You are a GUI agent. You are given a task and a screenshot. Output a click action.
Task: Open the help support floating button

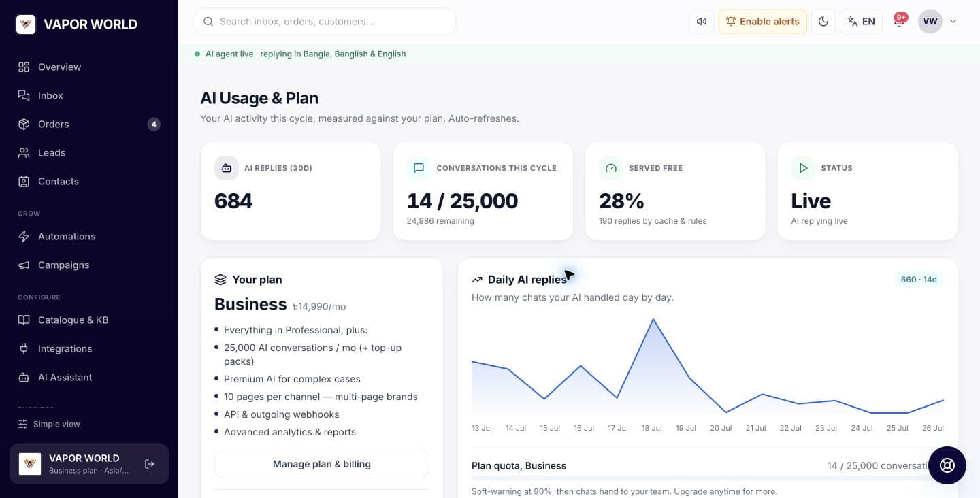point(947,465)
